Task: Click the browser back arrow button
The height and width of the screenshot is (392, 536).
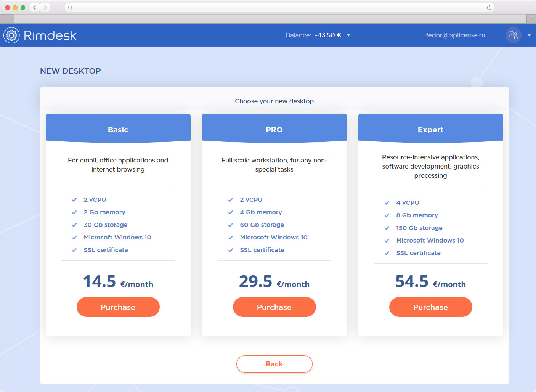Action: pyautogui.click(x=35, y=8)
